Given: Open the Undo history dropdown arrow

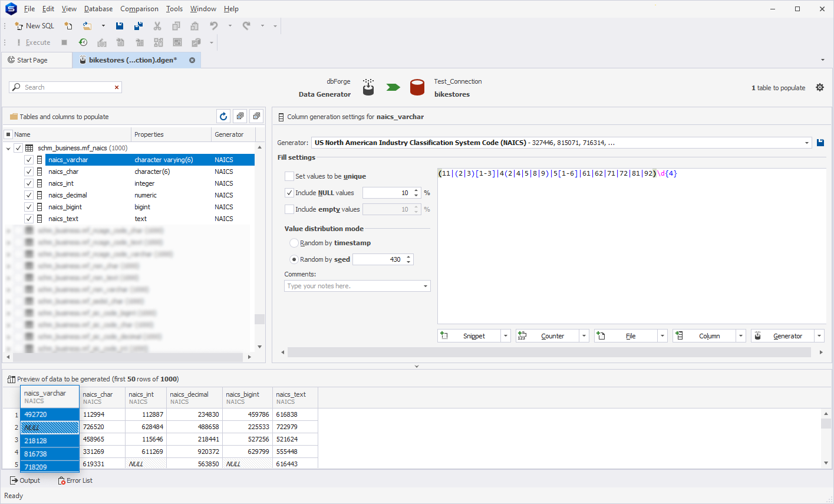Looking at the screenshot, I should pyautogui.click(x=230, y=26).
